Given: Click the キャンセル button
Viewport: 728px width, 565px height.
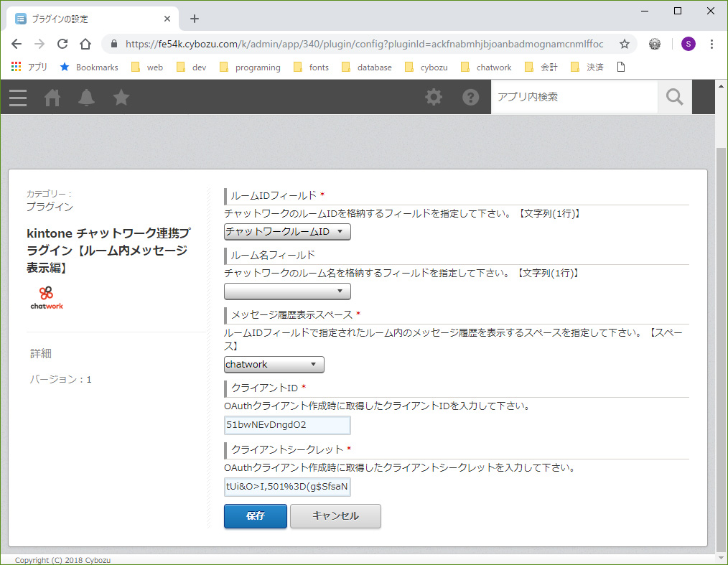Looking at the screenshot, I should 336,515.
